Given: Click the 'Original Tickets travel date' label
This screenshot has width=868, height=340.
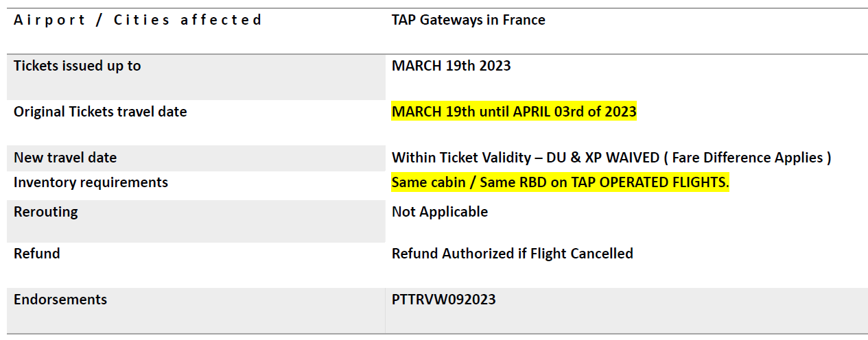Looking at the screenshot, I should (x=100, y=112).
